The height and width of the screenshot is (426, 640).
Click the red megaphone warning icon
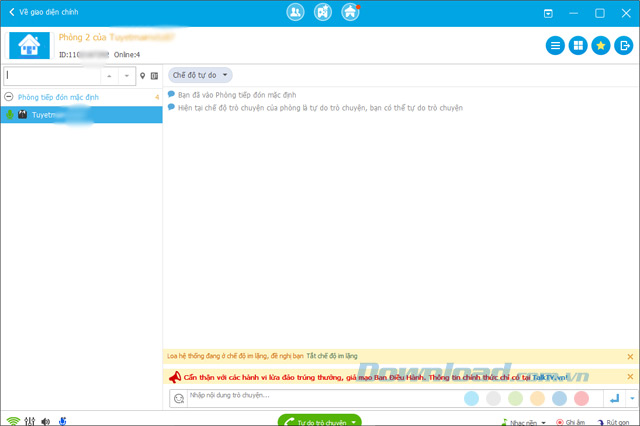click(175, 377)
